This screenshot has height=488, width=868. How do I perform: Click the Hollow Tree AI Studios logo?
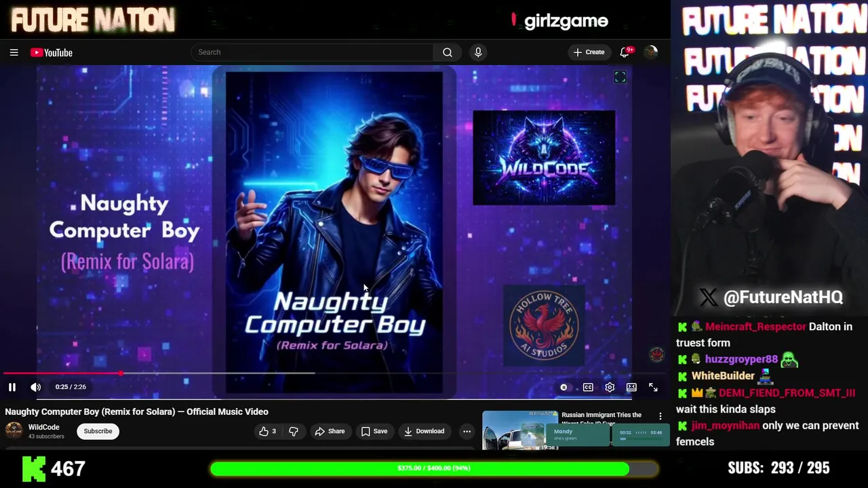tap(544, 325)
